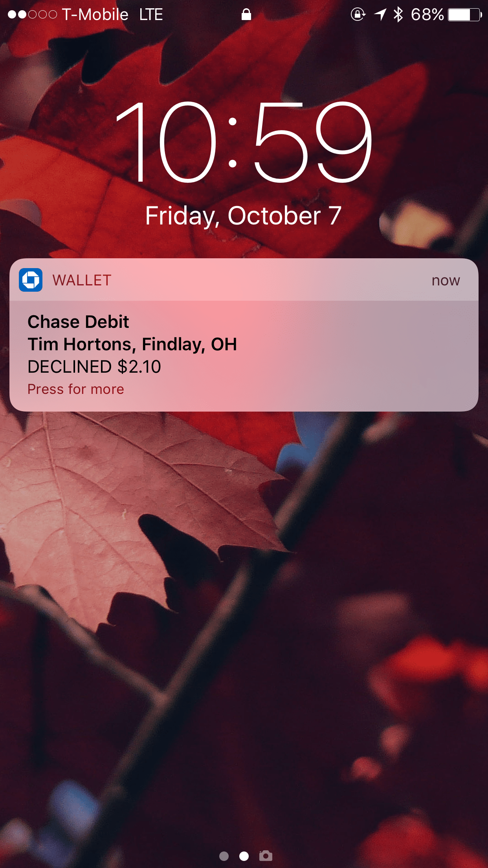Tap the location services arrow icon
Screen dimensions: 488x868
click(x=380, y=15)
